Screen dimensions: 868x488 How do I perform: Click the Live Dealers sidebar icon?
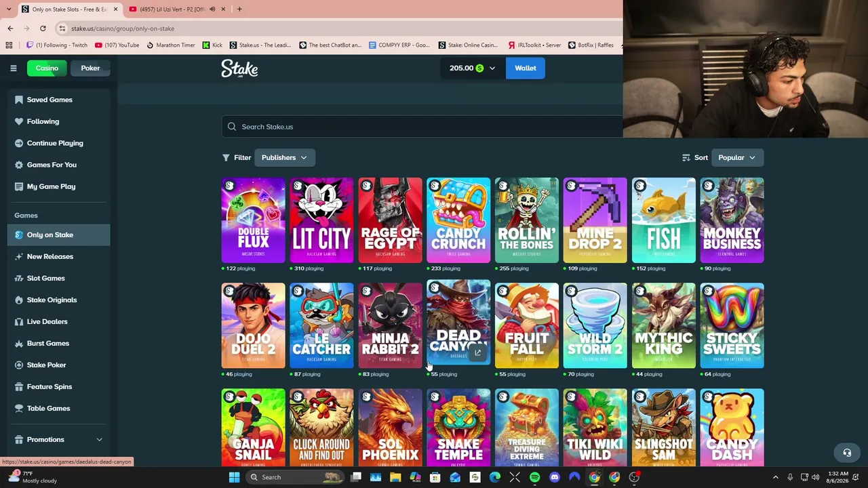[x=19, y=321]
